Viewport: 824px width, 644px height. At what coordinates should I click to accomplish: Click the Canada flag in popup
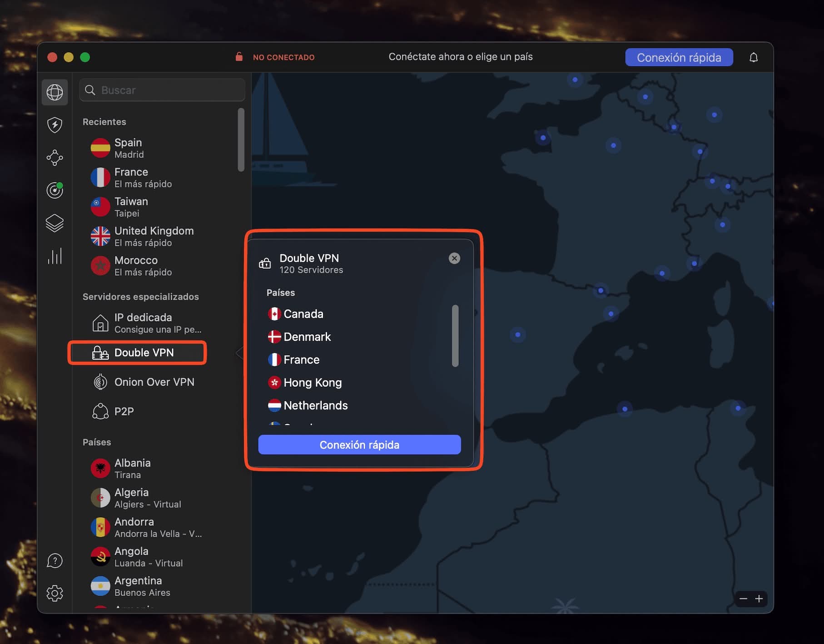tap(274, 314)
